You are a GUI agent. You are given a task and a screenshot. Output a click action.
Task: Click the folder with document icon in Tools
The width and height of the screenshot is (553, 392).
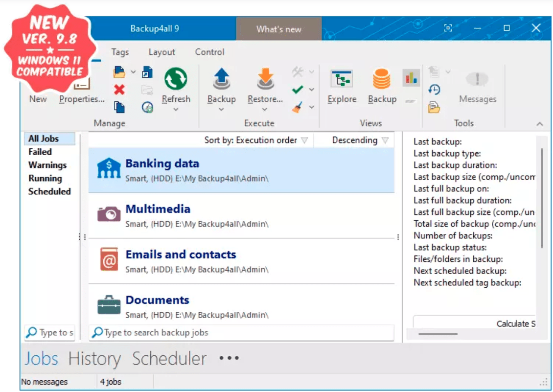click(434, 107)
